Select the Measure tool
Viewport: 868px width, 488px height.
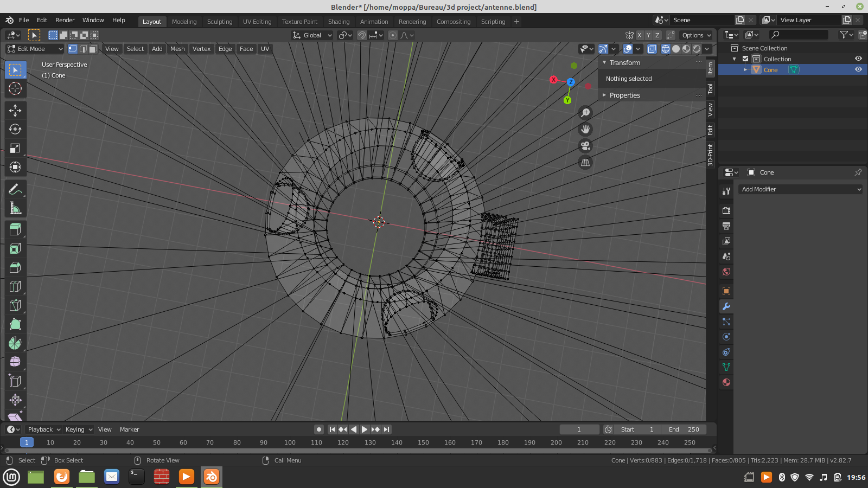click(x=15, y=208)
